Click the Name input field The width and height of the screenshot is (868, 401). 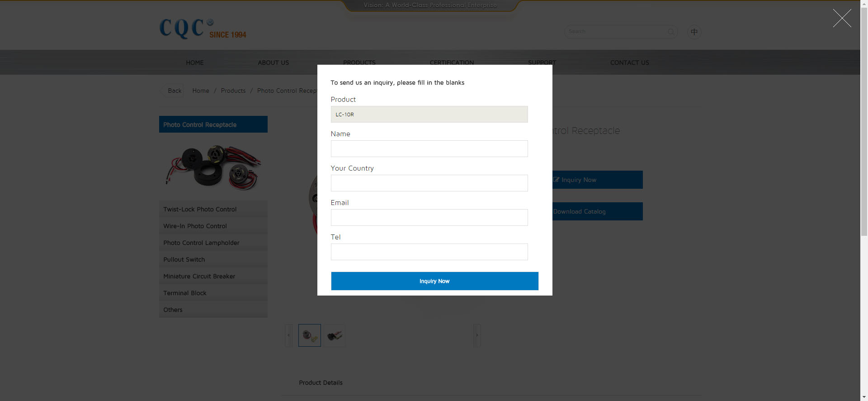pyautogui.click(x=429, y=149)
